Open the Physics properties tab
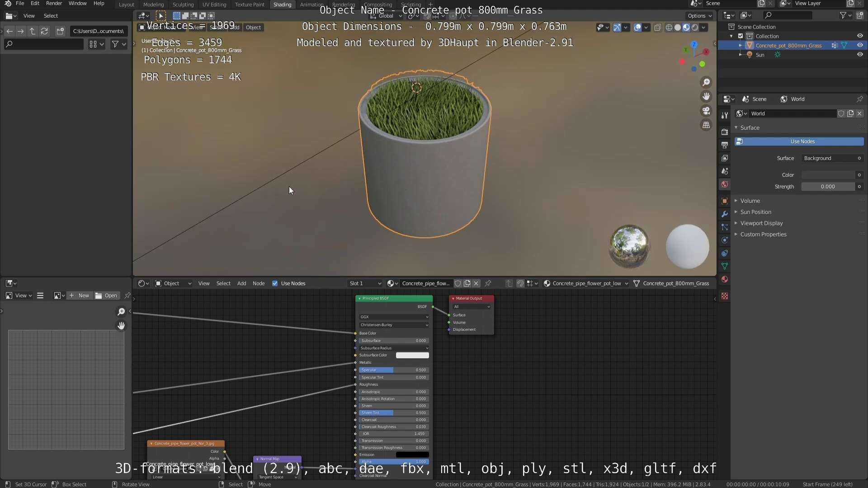 (x=725, y=240)
